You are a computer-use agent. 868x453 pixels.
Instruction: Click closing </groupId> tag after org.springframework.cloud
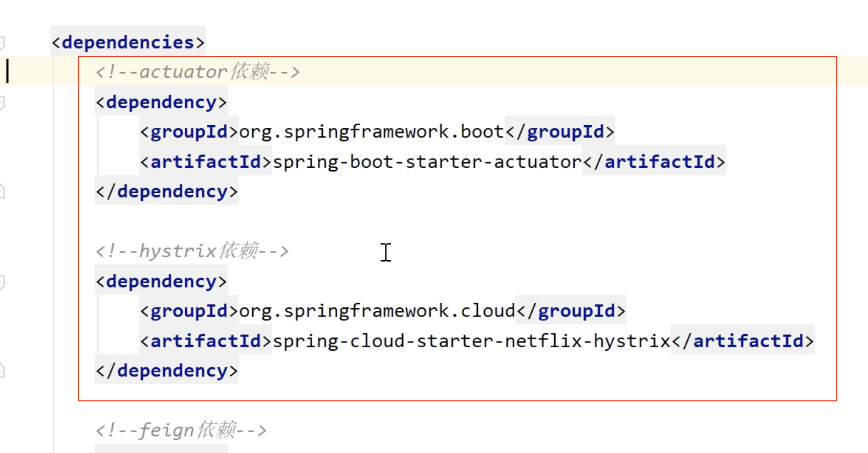(571, 311)
